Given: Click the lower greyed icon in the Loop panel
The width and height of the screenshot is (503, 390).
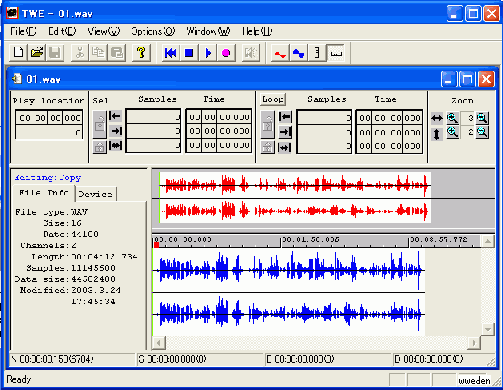Looking at the screenshot, I should pos(268,147).
